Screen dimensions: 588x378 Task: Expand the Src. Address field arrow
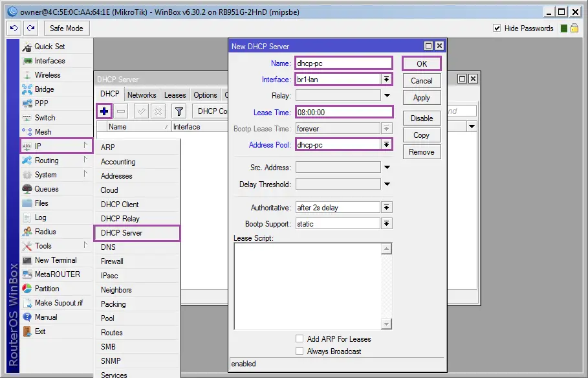click(387, 168)
